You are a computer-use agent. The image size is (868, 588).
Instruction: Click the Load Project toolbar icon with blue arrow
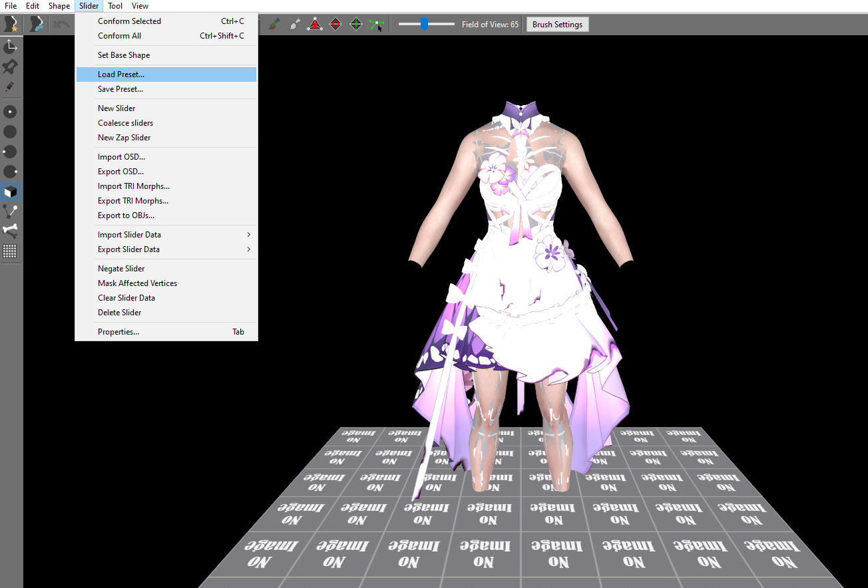click(x=37, y=24)
